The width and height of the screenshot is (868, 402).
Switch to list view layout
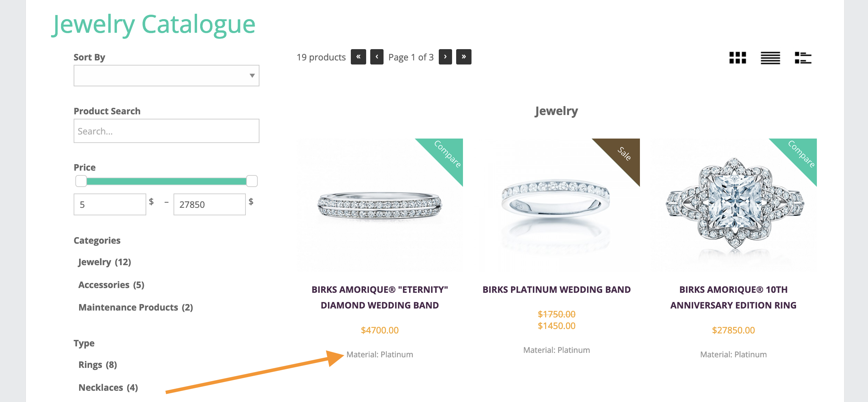[770, 57]
